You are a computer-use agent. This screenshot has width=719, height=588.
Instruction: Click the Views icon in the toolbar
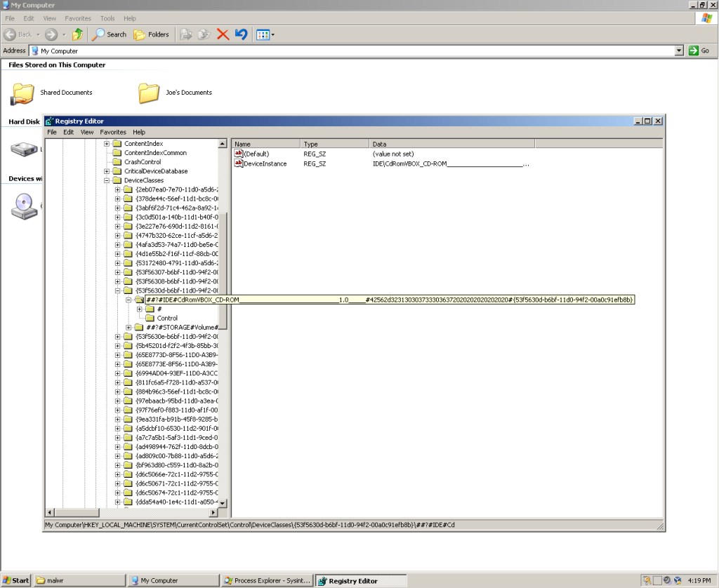[x=263, y=34]
